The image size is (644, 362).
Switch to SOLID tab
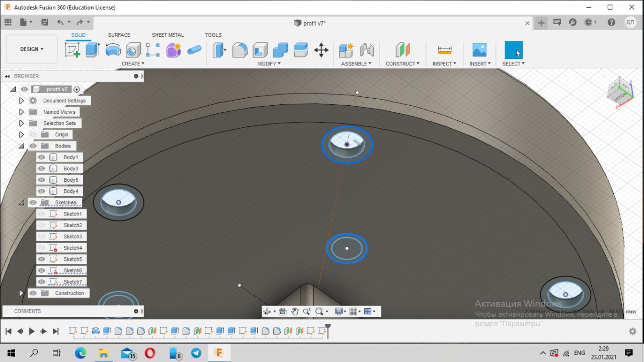click(78, 35)
